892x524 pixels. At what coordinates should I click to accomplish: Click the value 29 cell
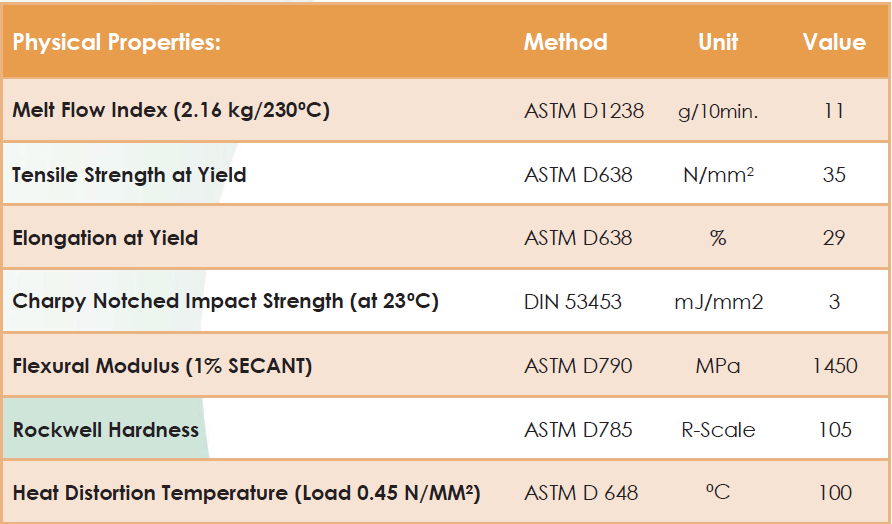[x=834, y=238]
